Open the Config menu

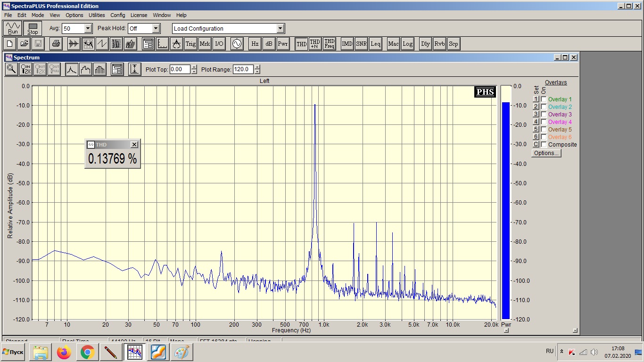118,15
